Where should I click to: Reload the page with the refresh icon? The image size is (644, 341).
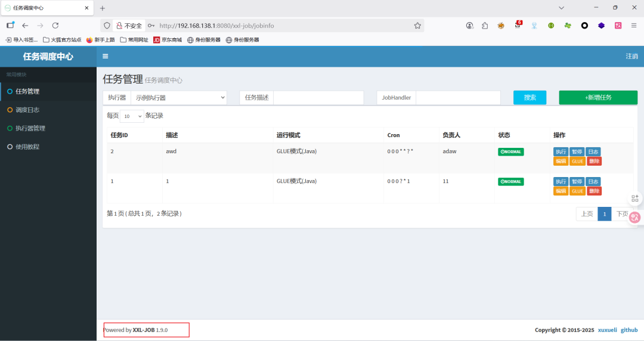click(x=55, y=26)
